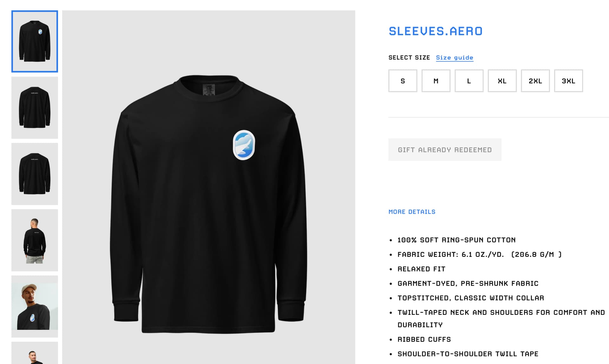Select the first front-view shirt thumbnail

[35, 41]
